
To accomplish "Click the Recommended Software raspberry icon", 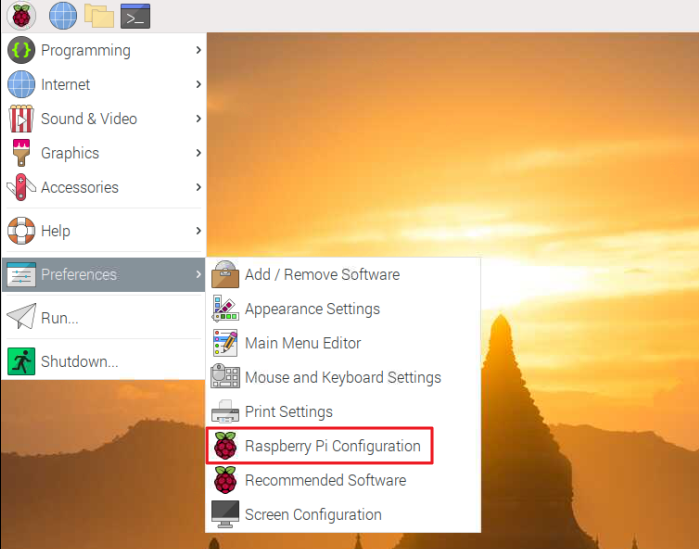I will click(225, 480).
